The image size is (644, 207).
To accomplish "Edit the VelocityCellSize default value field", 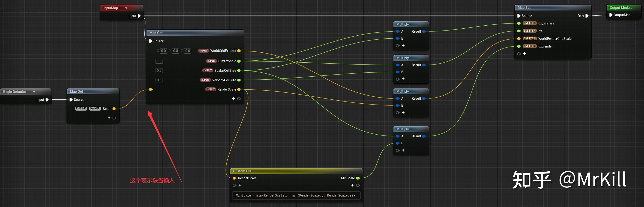I will click(x=159, y=80).
